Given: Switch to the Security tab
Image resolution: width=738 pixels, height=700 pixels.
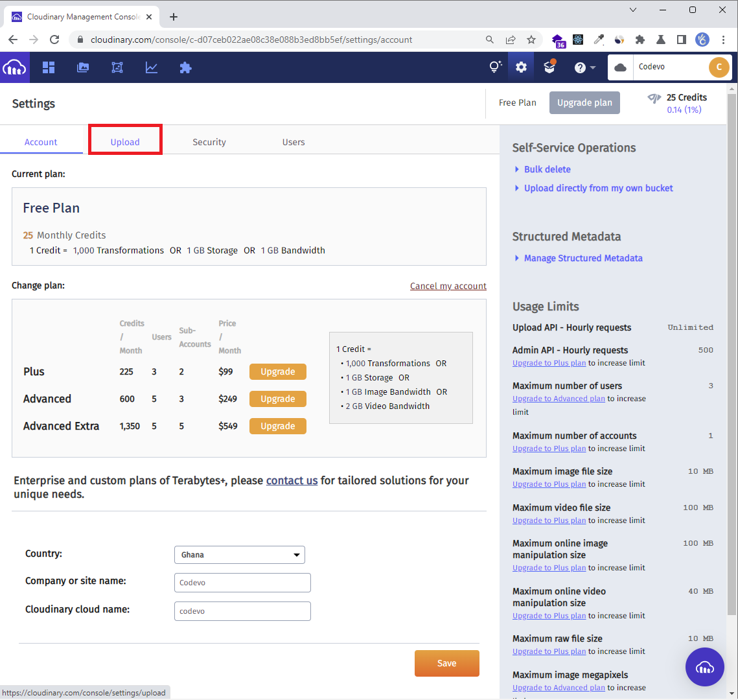Looking at the screenshot, I should click(209, 141).
